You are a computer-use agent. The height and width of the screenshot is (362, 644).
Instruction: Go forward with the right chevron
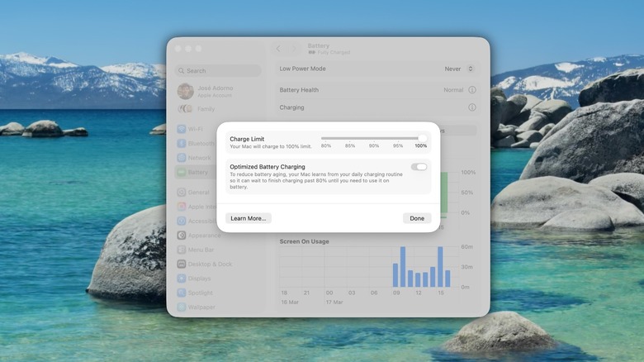(x=294, y=49)
